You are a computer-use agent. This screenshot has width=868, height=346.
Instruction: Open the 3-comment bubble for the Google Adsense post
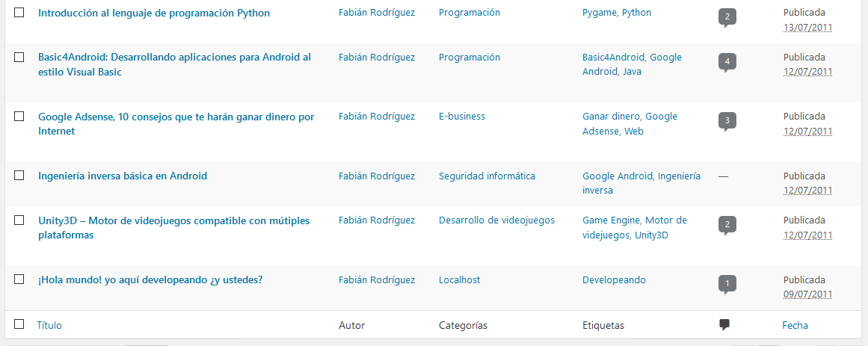[x=727, y=121]
